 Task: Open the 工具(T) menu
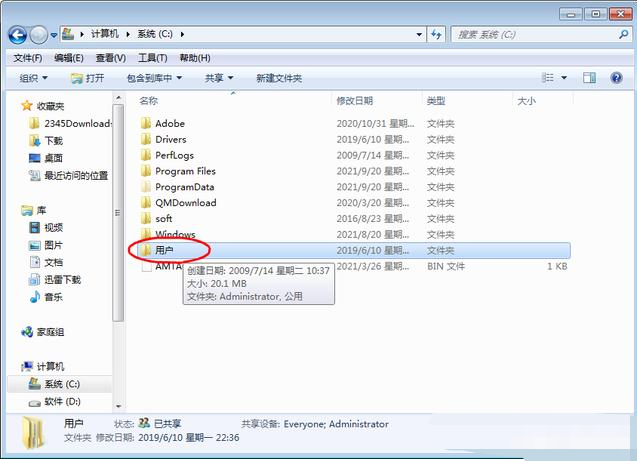[152, 59]
